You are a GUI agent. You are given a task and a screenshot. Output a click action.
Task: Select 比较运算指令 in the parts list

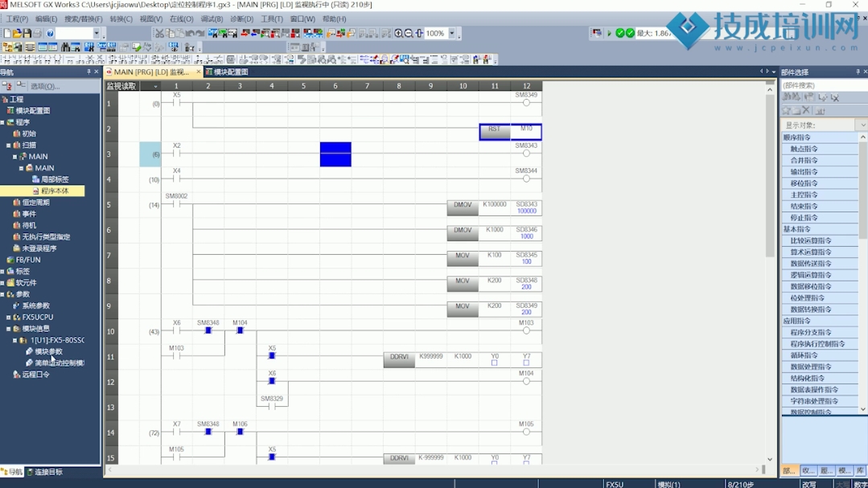810,240
